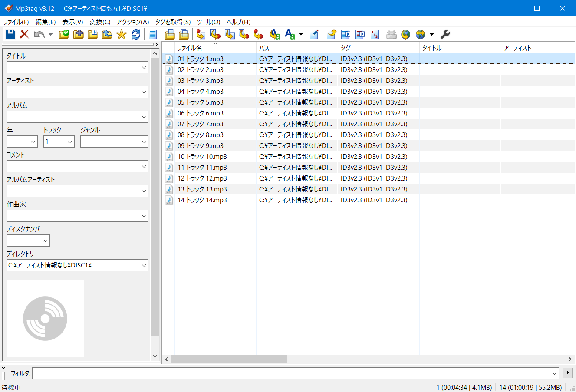
Task: Open options with the wrench icon
Action: coord(445,34)
